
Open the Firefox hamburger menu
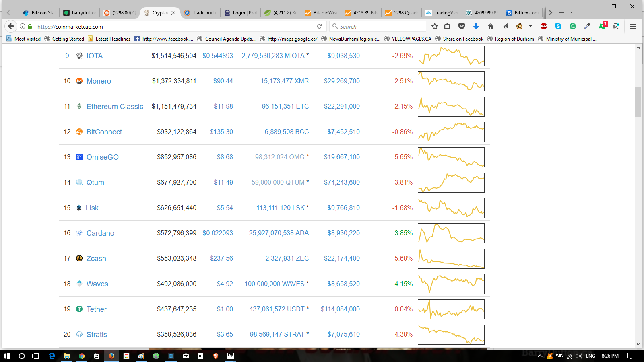coord(633,27)
